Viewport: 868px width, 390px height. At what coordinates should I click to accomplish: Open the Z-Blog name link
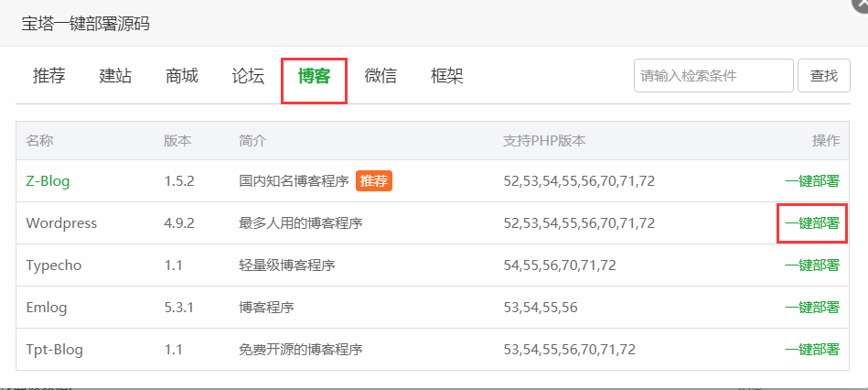click(48, 181)
